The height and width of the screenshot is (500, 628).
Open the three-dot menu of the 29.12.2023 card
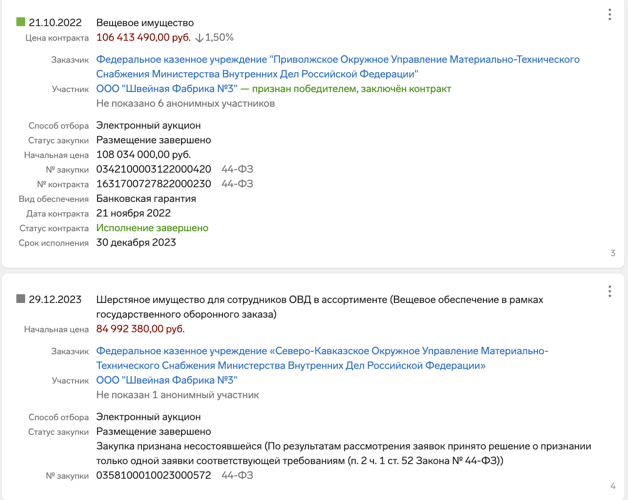pyautogui.click(x=610, y=291)
